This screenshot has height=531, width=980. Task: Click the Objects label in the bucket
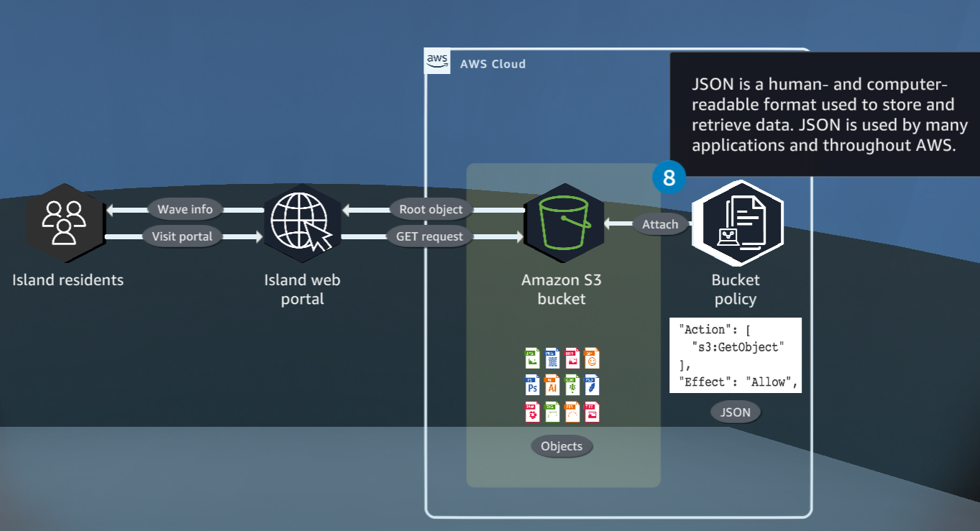tap(562, 446)
